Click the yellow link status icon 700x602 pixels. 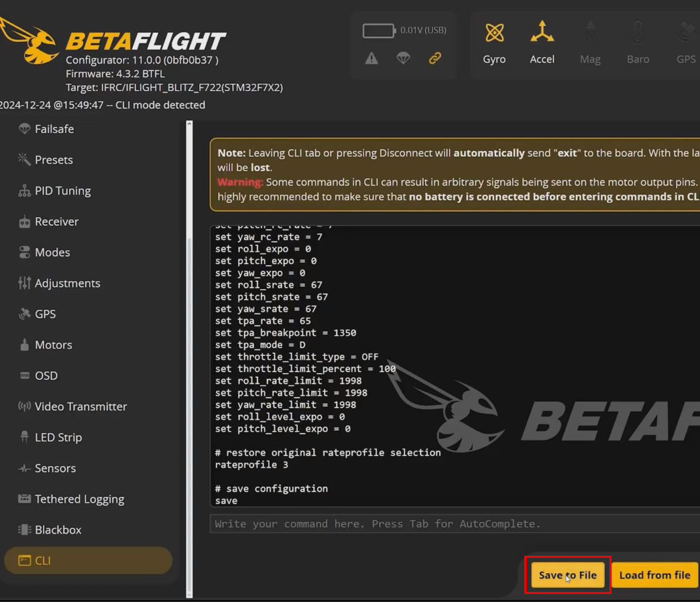pos(435,59)
